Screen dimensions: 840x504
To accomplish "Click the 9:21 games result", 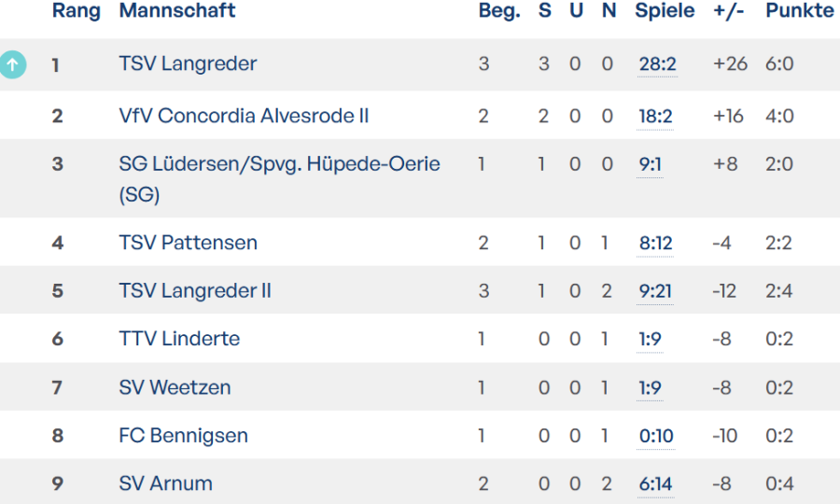I will click(x=655, y=291).
